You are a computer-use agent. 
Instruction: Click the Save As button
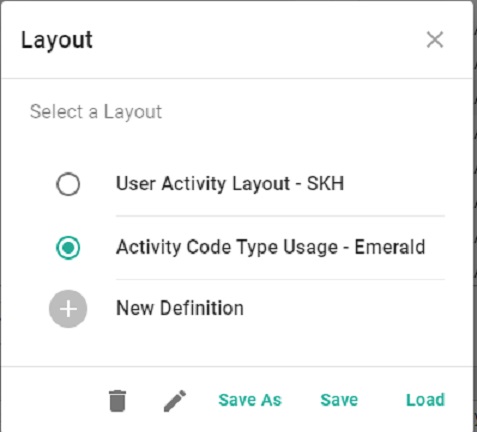click(x=250, y=400)
